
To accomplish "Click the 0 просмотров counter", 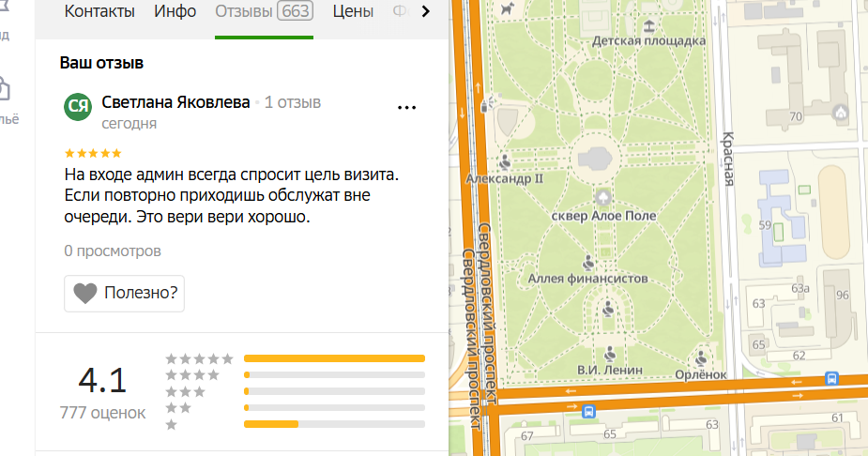I will click(x=113, y=251).
